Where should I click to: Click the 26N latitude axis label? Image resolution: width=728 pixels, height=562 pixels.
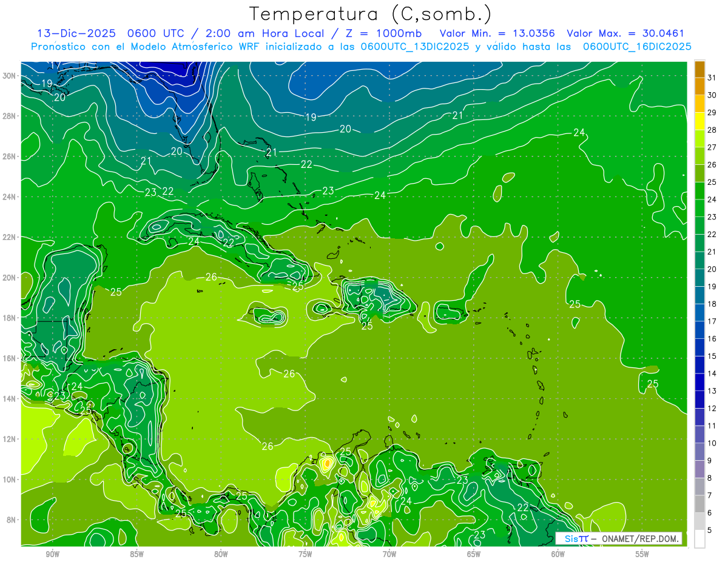(9, 156)
